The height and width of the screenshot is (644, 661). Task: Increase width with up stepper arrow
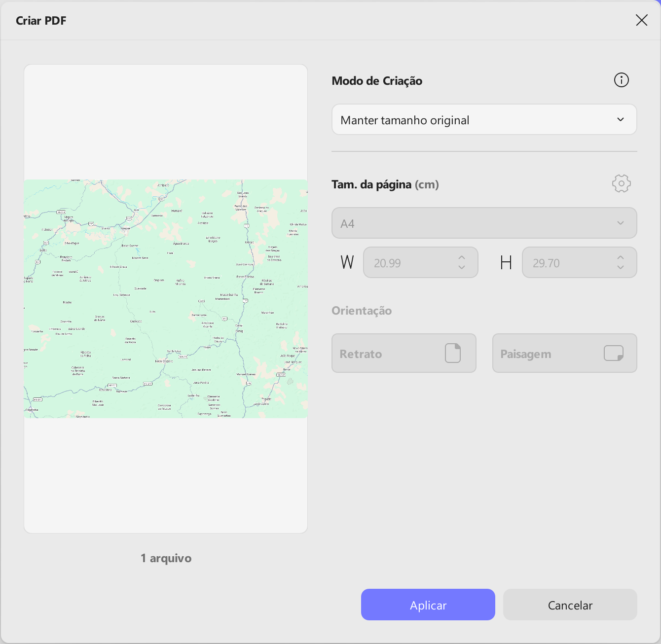[x=462, y=257]
